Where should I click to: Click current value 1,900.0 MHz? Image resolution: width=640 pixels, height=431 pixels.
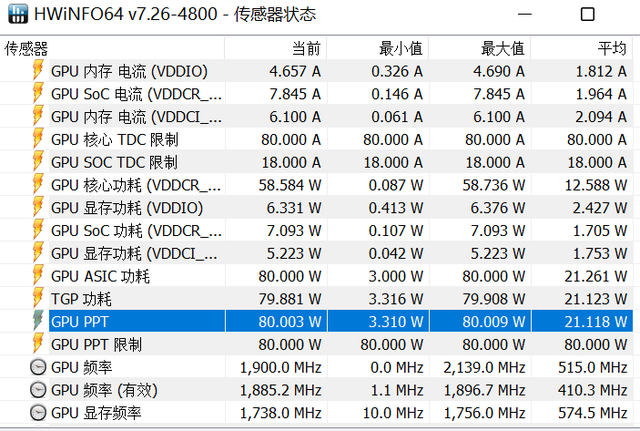point(280,368)
